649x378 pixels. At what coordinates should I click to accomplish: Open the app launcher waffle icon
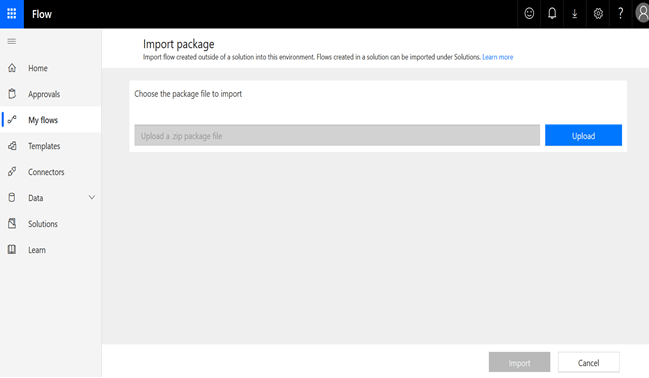coord(12,14)
